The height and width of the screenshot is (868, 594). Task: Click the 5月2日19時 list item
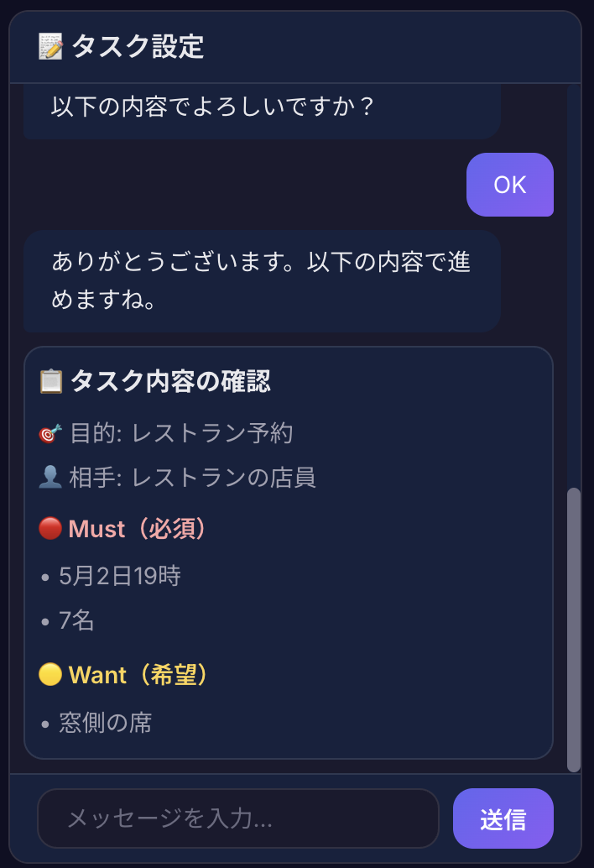pos(120,576)
